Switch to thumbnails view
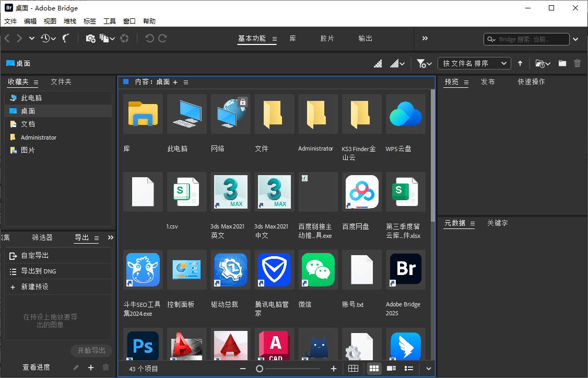The height and width of the screenshot is (378, 588). (x=374, y=369)
